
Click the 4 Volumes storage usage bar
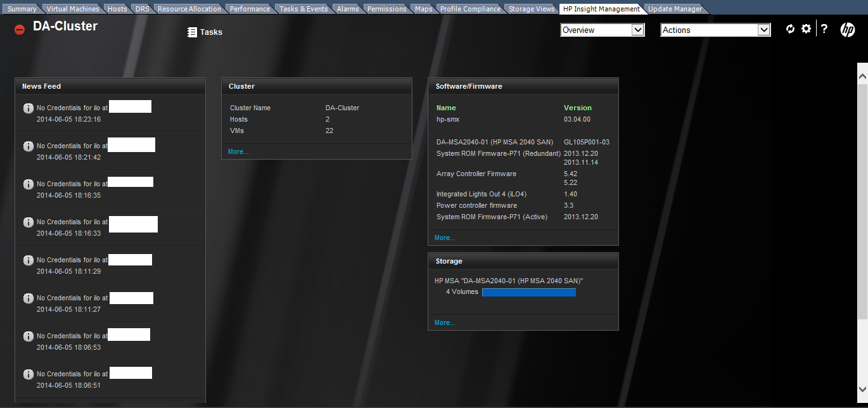[529, 292]
